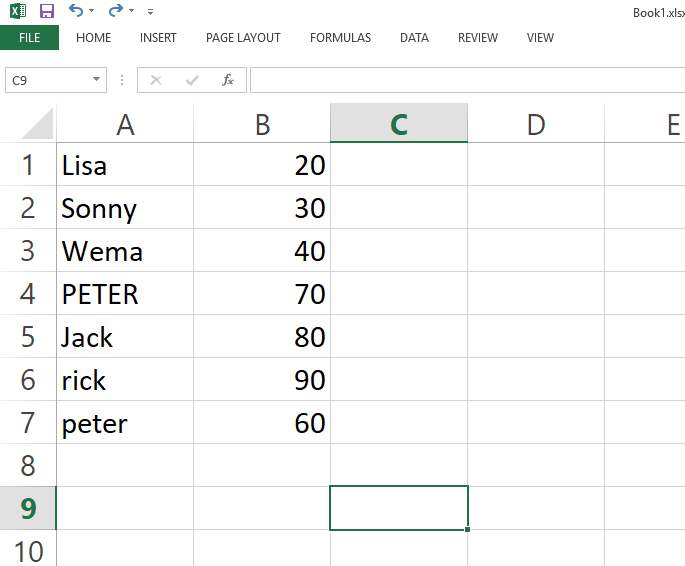This screenshot has width=685, height=566.
Task: Select row 2 header
Action: pos(28,207)
